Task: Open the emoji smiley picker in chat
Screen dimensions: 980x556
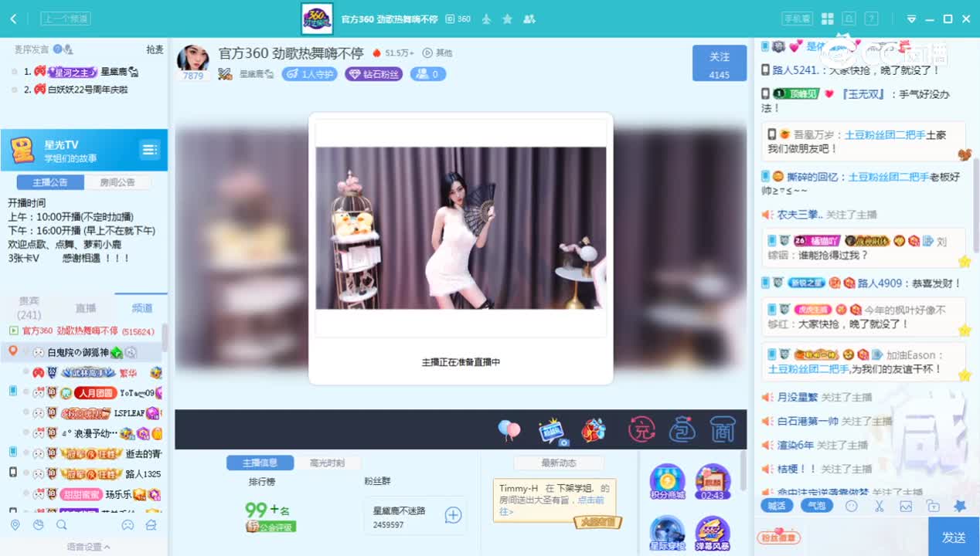Action: [x=851, y=507]
